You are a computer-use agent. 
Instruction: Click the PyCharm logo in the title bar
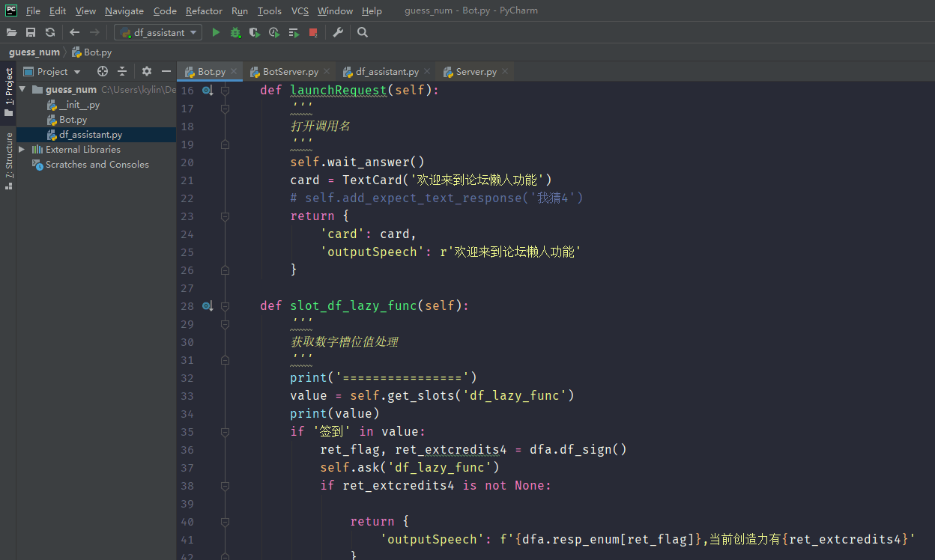coord(11,10)
